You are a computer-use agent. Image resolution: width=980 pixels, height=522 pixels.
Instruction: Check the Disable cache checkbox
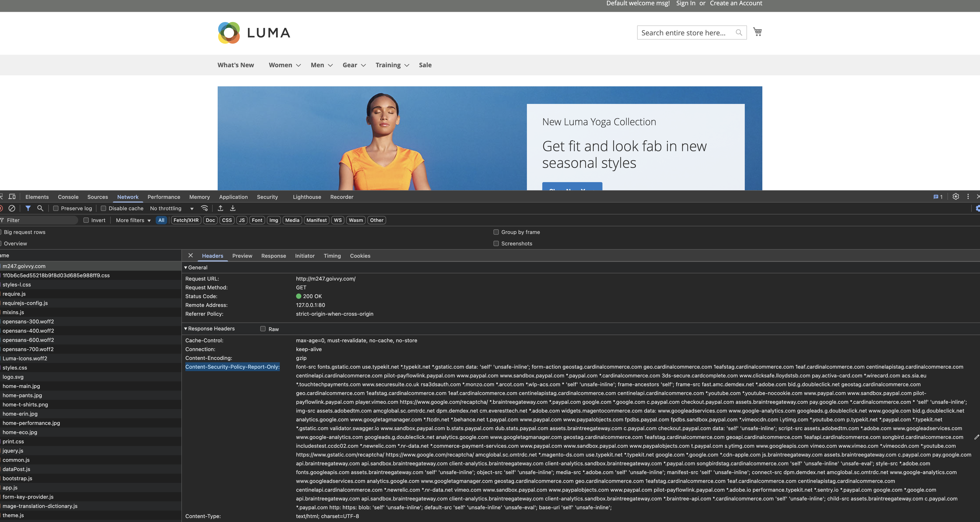(x=103, y=208)
